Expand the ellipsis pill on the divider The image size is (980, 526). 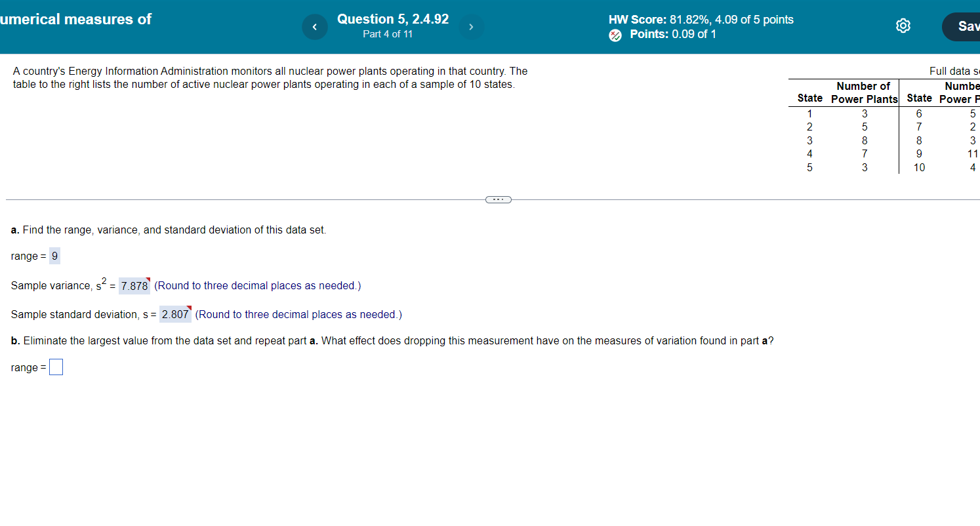coord(498,199)
